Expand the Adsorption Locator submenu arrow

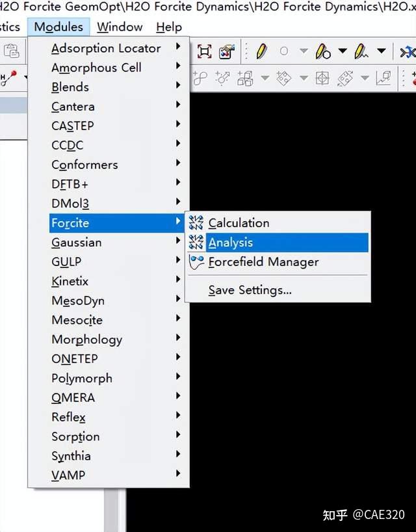coord(178,46)
